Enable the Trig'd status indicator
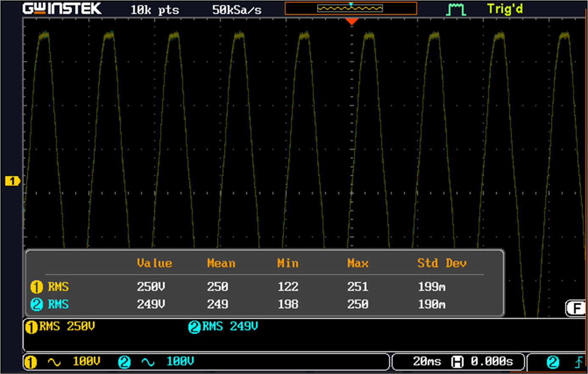 [505, 9]
